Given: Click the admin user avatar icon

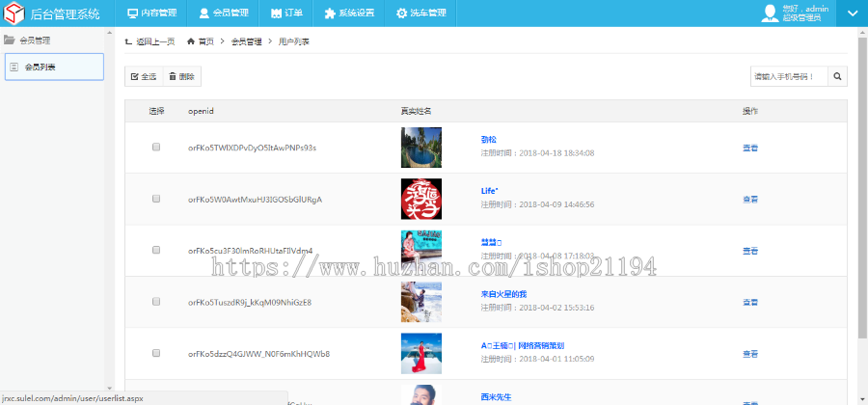Looking at the screenshot, I should pos(770,13).
